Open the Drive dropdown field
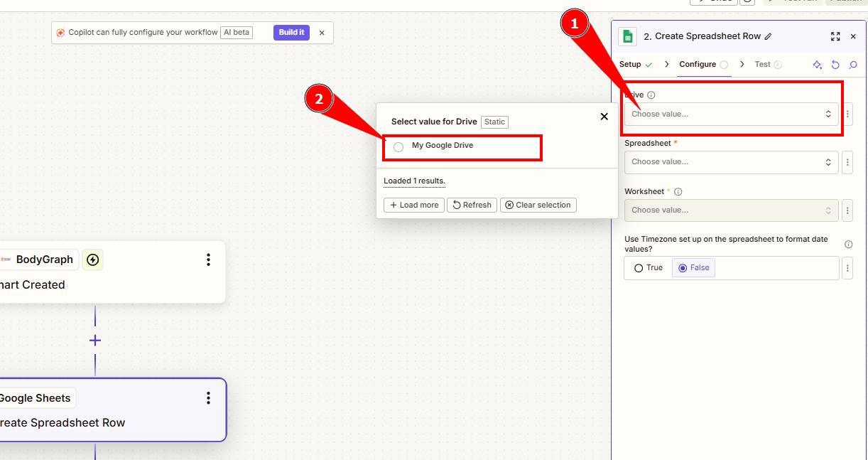Viewport: 868px width, 460px height. coord(730,114)
